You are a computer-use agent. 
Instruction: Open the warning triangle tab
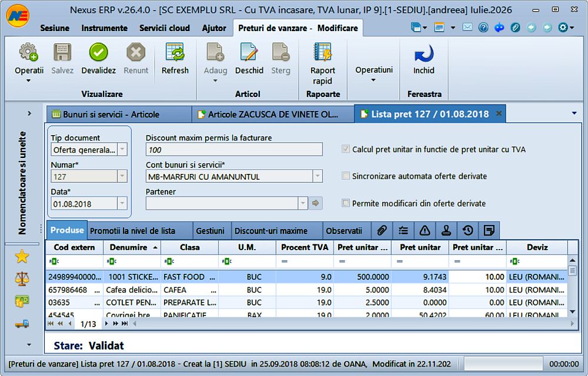[425, 230]
